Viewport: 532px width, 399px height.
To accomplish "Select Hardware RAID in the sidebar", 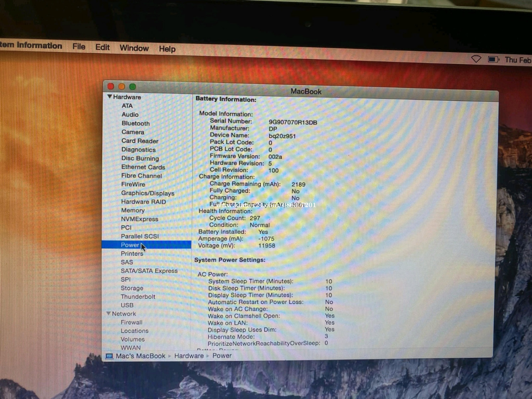I will 143,201.
